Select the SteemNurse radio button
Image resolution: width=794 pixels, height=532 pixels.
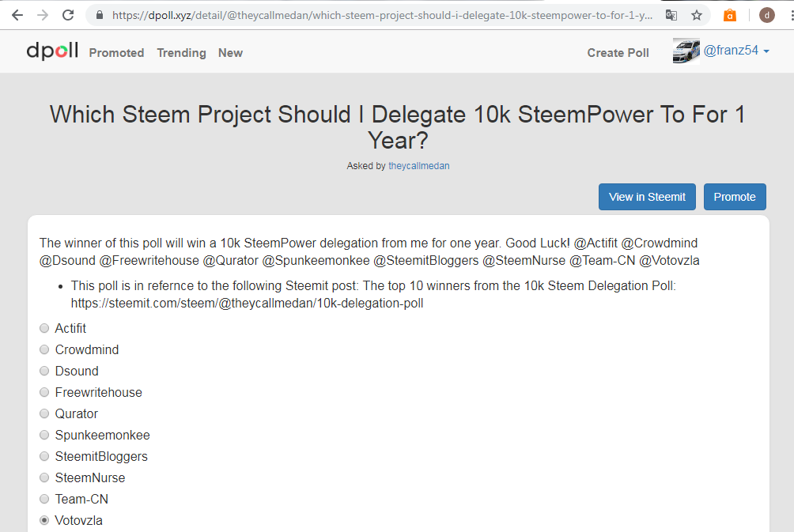(44, 477)
